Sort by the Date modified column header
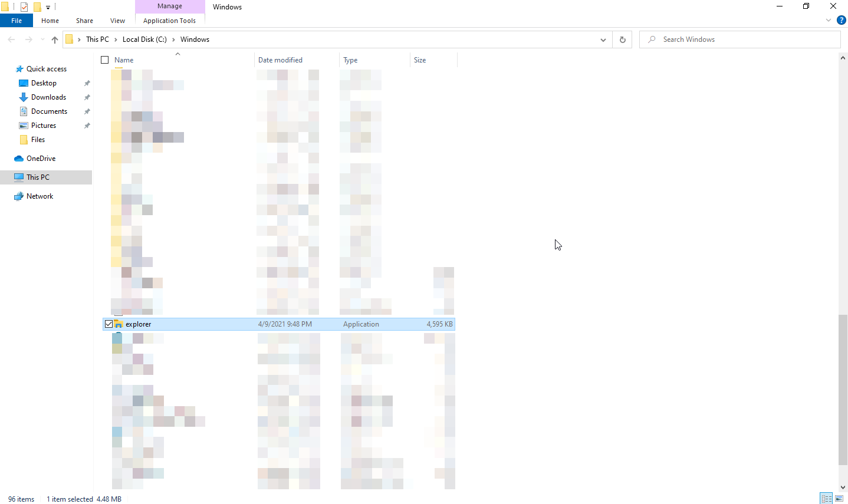The width and height of the screenshot is (848, 504). pyautogui.click(x=297, y=60)
